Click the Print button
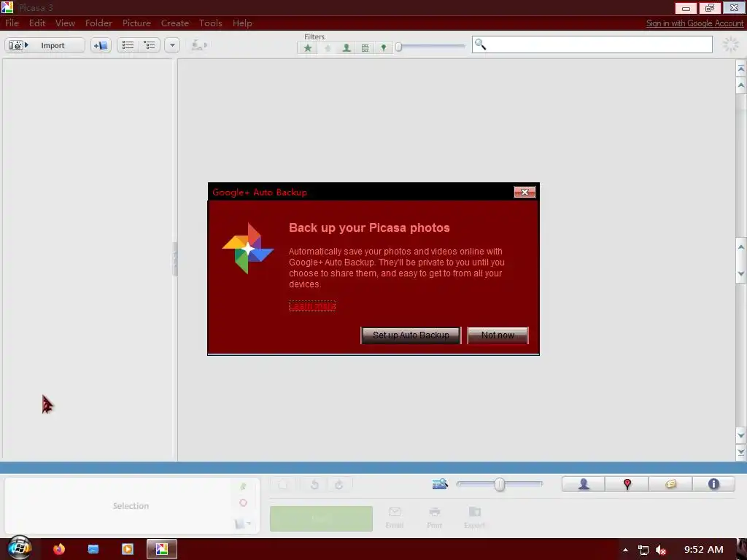The height and width of the screenshot is (560, 747). pyautogui.click(x=435, y=518)
